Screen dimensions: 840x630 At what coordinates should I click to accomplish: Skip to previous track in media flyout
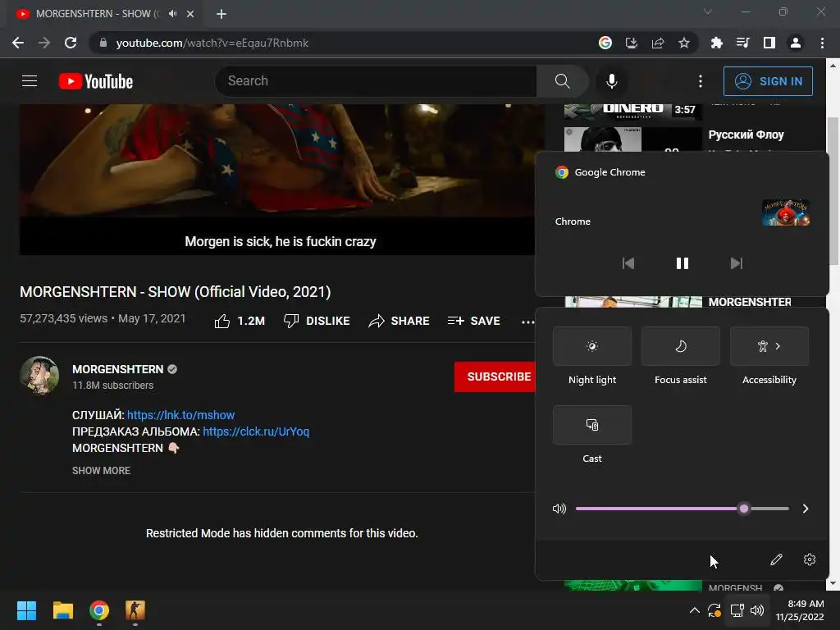(x=628, y=263)
